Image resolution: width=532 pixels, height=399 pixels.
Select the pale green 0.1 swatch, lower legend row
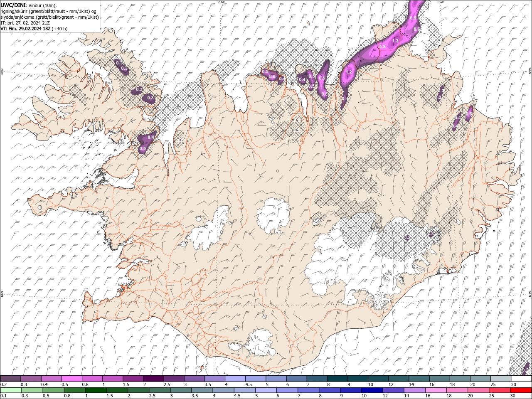(10, 390)
